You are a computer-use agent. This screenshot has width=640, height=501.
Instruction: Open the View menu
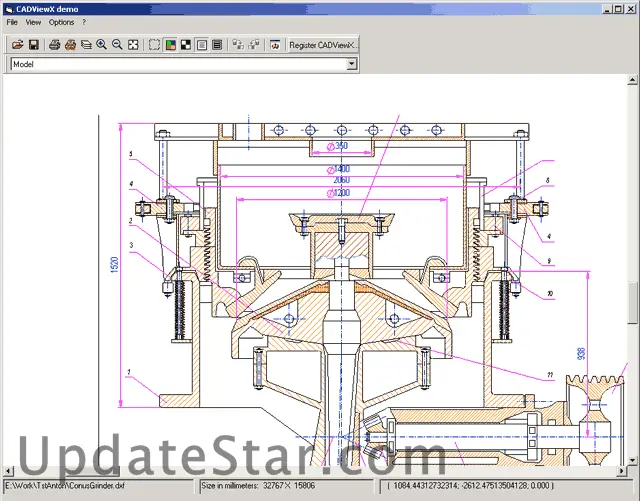click(x=33, y=22)
